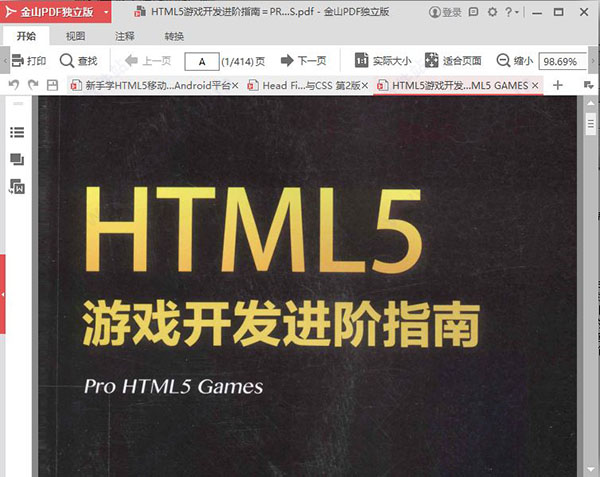Open 查找 search magnifier tool
The width and height of the screenshot is (600, 477).
(x=78, y=60)
